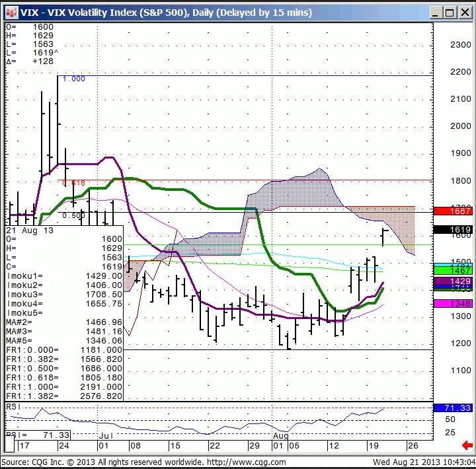Screen dimensions: 476x469
Task: Click the Imoku2= 1406.00 row
Action: [64, 285]
